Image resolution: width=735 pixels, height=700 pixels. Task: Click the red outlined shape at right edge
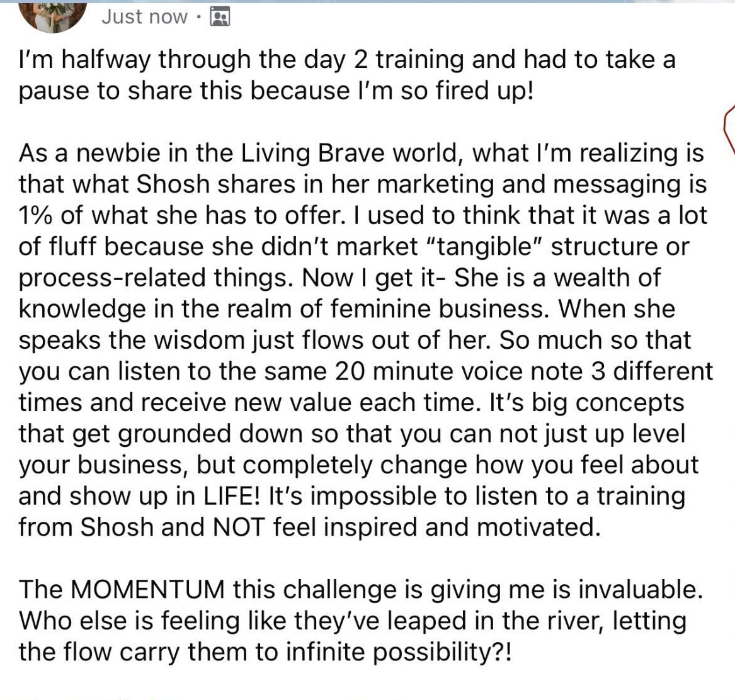(729, 129)
